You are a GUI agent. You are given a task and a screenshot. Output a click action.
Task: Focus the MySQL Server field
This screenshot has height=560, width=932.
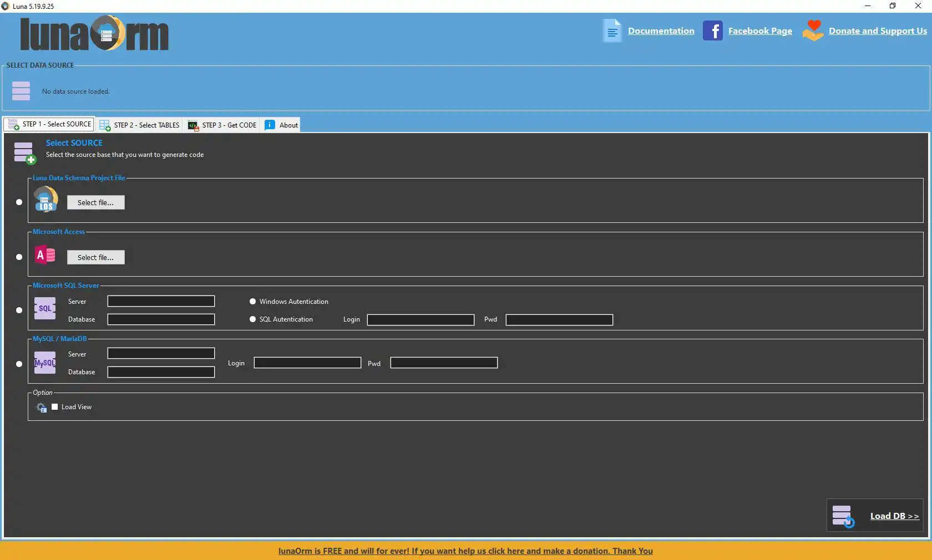click(161, 353)
